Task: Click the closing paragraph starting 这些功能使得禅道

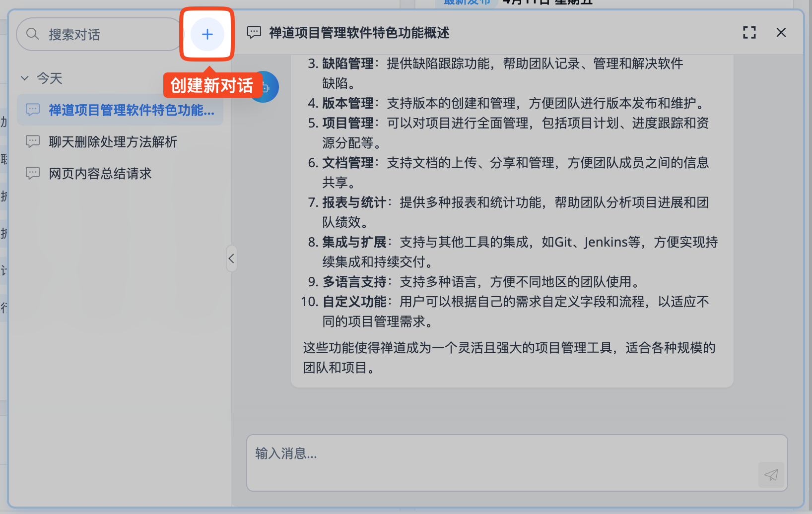Action: tap(509, 358)
